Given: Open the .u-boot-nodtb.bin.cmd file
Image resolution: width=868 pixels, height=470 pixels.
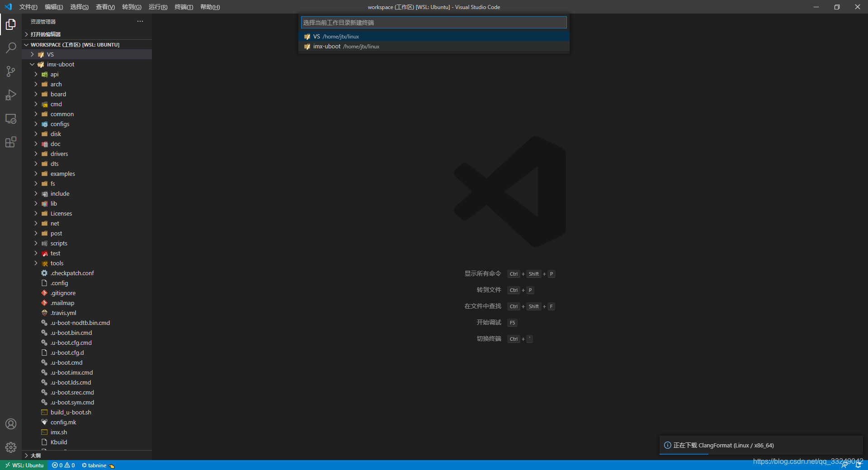Looking at the screenshot, I should [87, 323].
